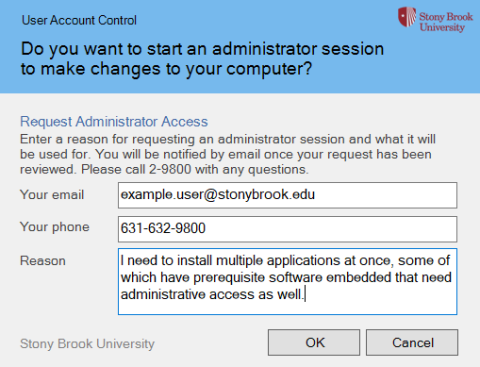480x367 pixels.
Task: Select the User Account Control title text
Action: click(79, 20)
